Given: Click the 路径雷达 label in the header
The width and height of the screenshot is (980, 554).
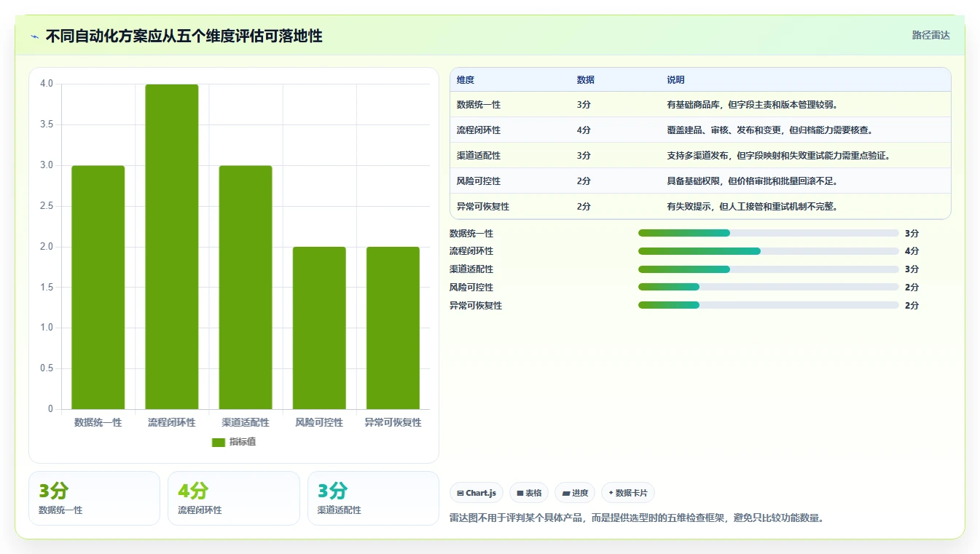Looking at the screenshot, I should [x=930, y=35].
